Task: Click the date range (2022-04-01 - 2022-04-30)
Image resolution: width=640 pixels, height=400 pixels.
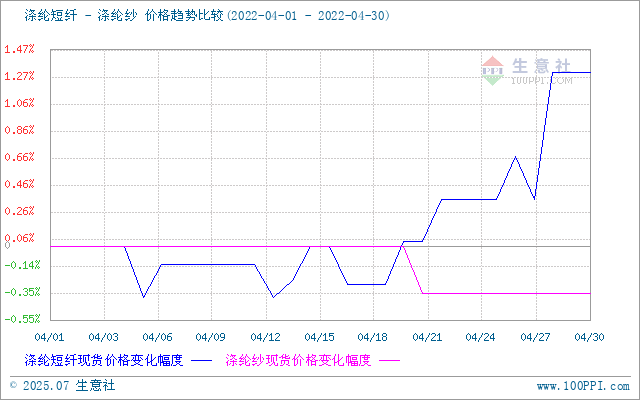Action: click(307, 16)
